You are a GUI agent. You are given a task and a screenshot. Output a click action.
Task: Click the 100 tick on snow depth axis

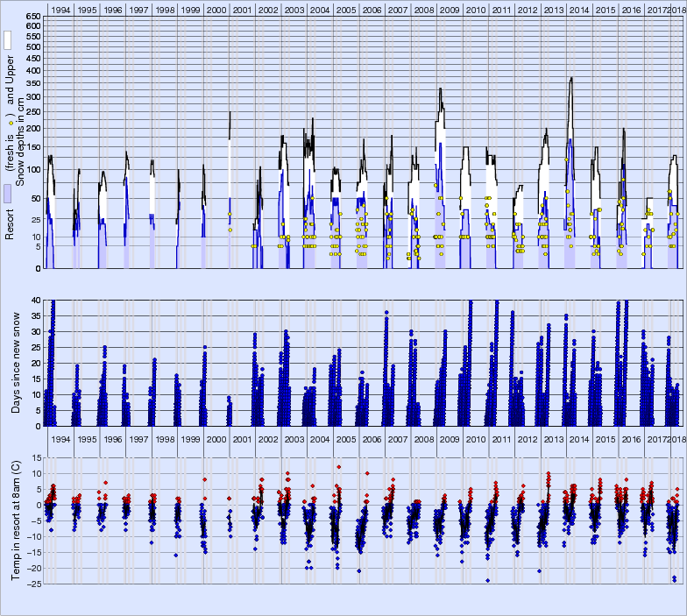(x=32, y=169)
